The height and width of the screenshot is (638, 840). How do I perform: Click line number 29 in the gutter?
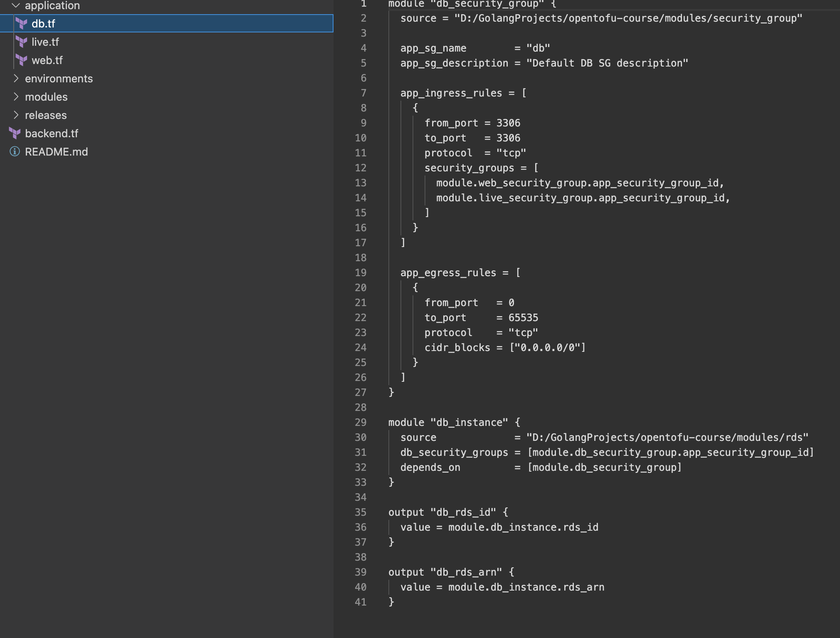(x=361, y=423)
